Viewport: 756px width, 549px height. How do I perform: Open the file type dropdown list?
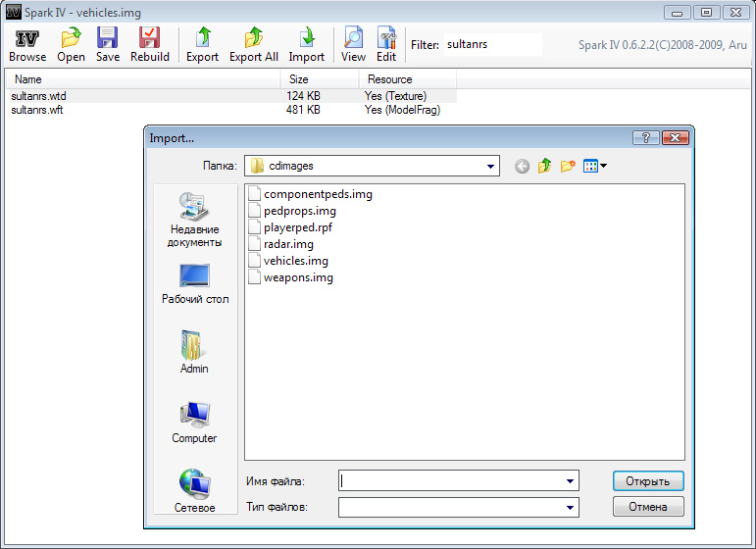pyautogui.click(x=570, y=508)
